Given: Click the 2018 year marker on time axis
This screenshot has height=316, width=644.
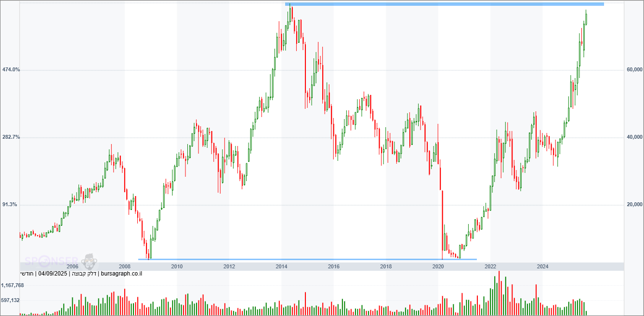Looking at the screenshot, I should tap(386, 266).
